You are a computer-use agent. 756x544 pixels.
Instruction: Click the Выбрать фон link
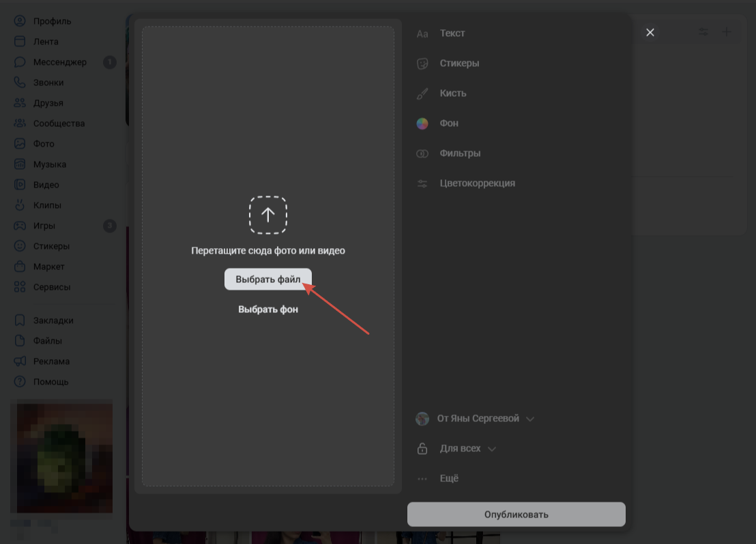point(268,309)
